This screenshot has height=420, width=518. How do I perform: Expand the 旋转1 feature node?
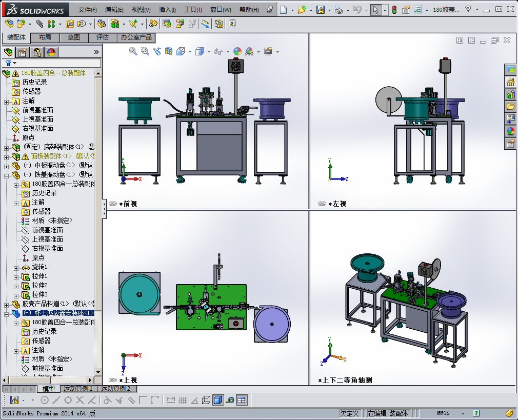(x=16, y=268)
